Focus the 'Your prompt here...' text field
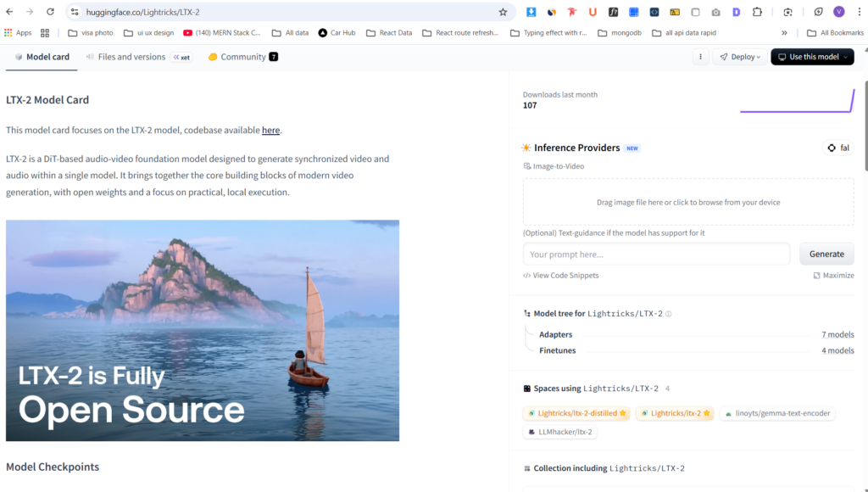The width and height of the screenshot is (868, 492). click(656, 254)
